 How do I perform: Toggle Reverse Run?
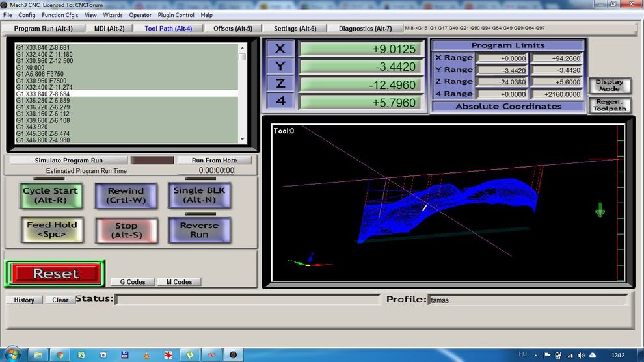[199, 230]
